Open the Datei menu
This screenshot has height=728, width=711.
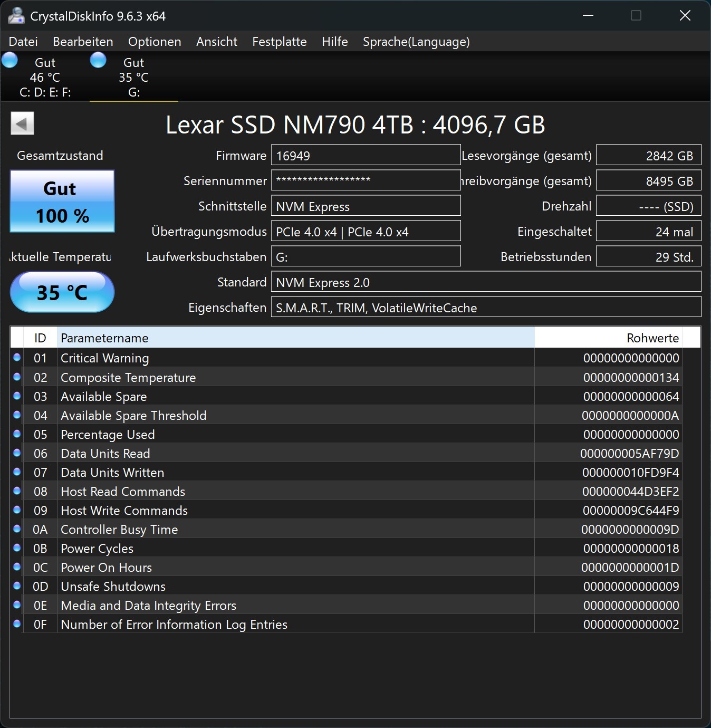tap(23, 42)
